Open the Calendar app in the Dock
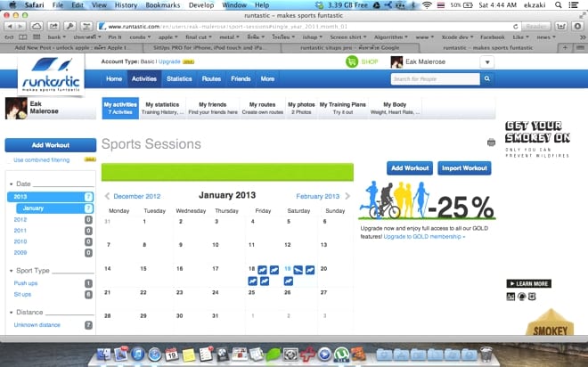Image resolution: width=588 pixels, height=367 pixels. [171, 355]
